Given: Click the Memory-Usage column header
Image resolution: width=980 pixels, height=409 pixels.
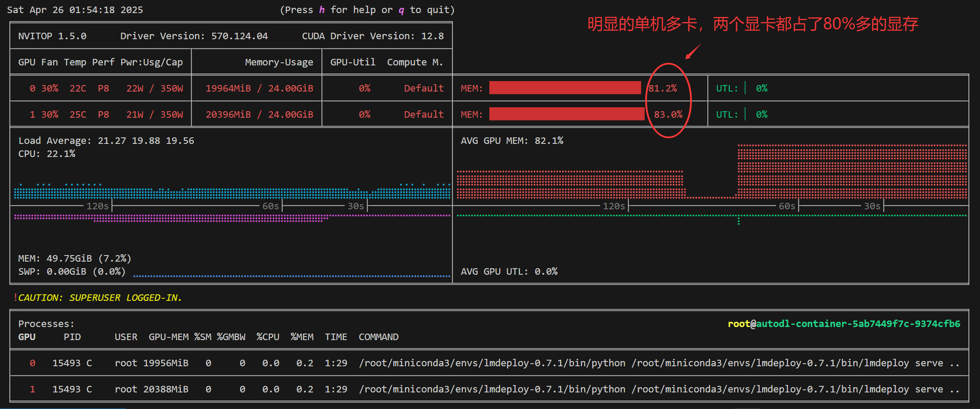Looking at the screenshot, I should [279, 62].
